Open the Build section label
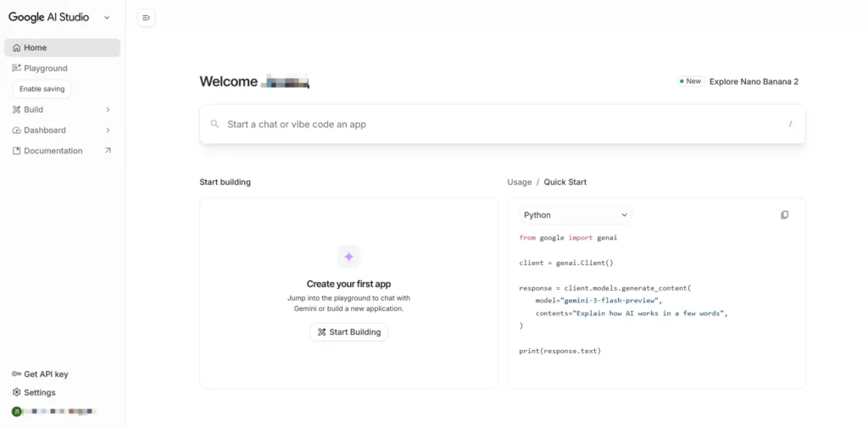 (33, 109)
